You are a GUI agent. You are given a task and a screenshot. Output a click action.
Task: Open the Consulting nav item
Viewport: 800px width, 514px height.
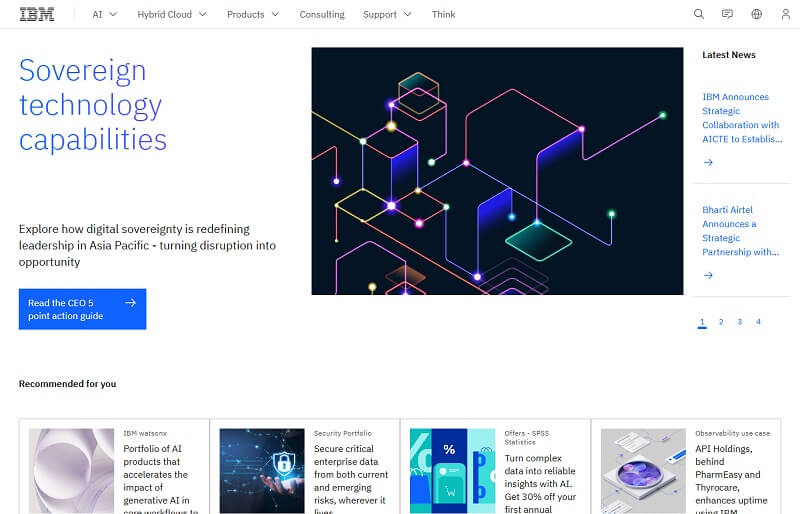click(322, 14)
